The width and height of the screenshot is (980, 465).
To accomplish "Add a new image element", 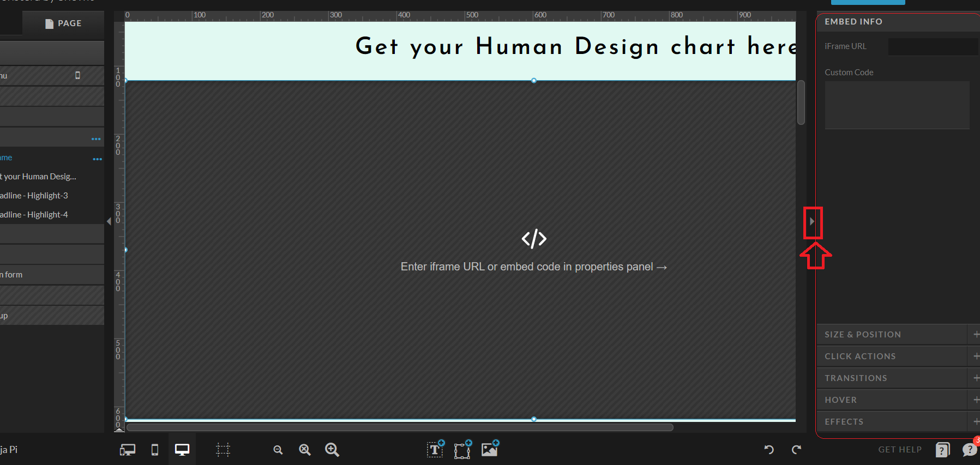I will (490, 449).
